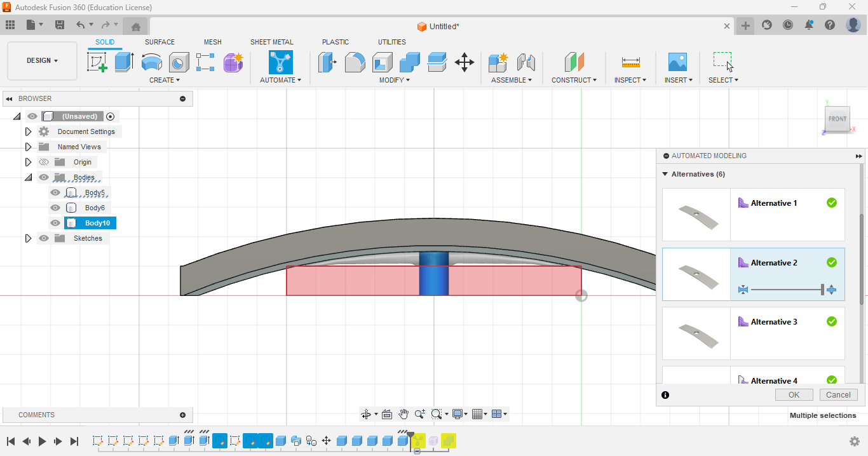Viewport: 868px width, 456px height.
Task: Click the Create Sketch tool icon
Action: [x=97, y=62]
